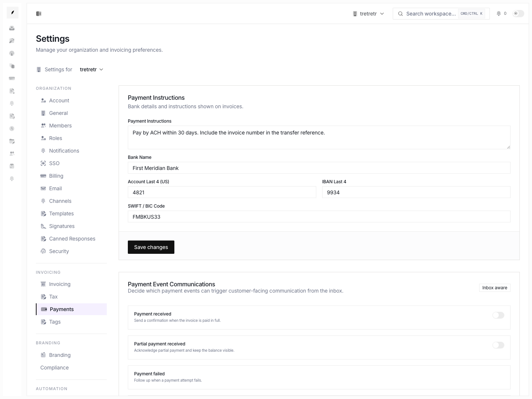Click the bell icon next to Channels
This screenshot has width=532, height=399.
click(43, 201)
